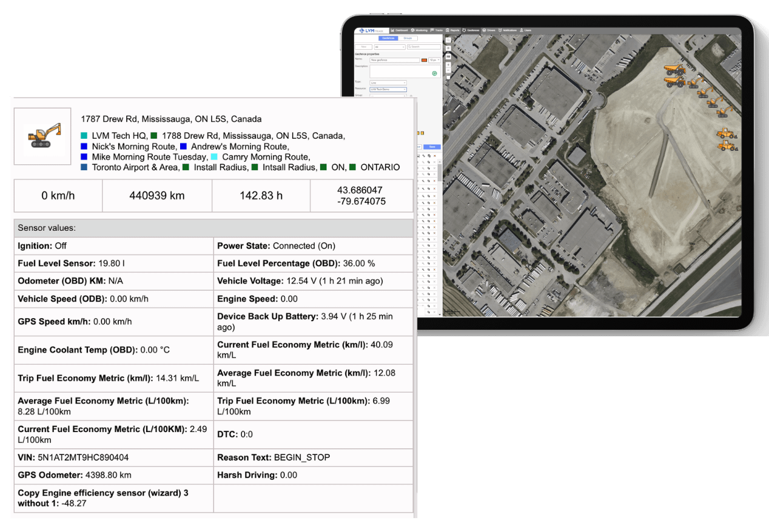The width and height of the screenshot is (769, 532).
Task: Open the Drivers section in top navigation
Action: pos(489,30)
